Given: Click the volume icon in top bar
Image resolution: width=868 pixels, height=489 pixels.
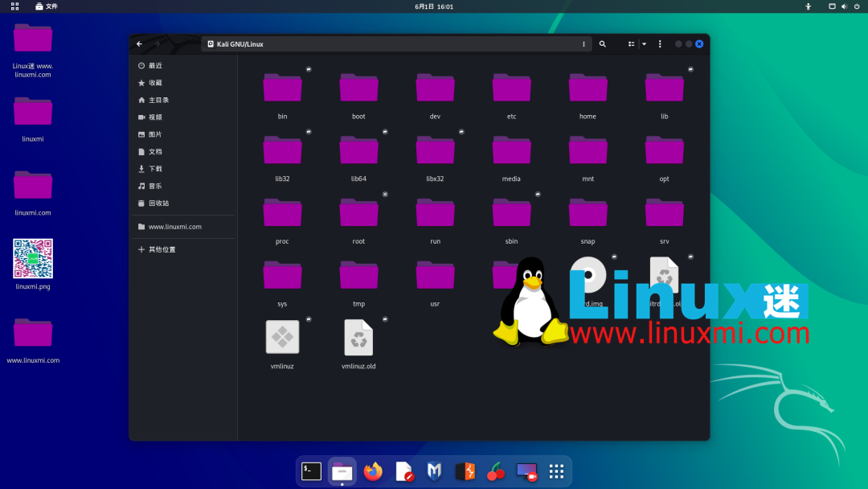Looking at the screenshot, I should (844, 6).
